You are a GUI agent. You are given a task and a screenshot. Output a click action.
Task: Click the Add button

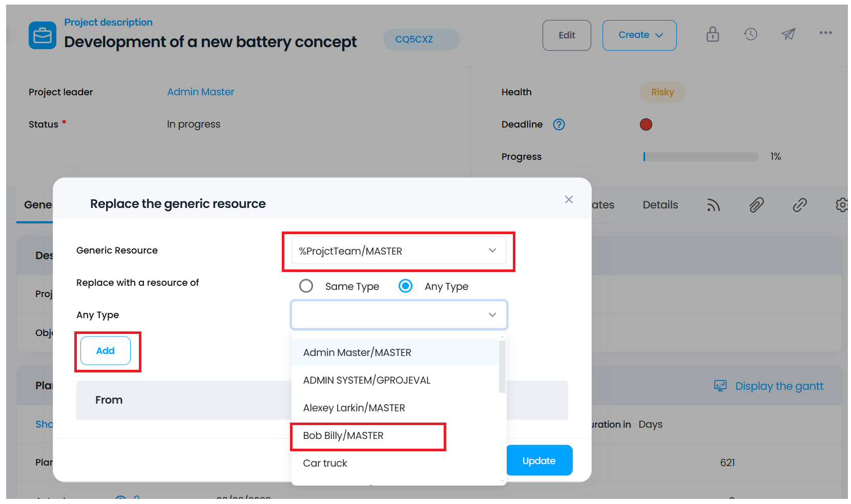tap(106, 351)
